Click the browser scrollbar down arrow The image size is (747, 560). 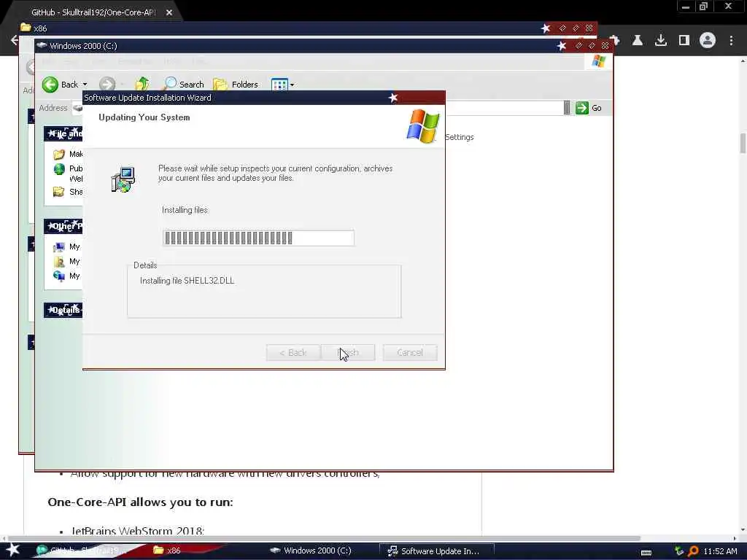click(743, 529)
